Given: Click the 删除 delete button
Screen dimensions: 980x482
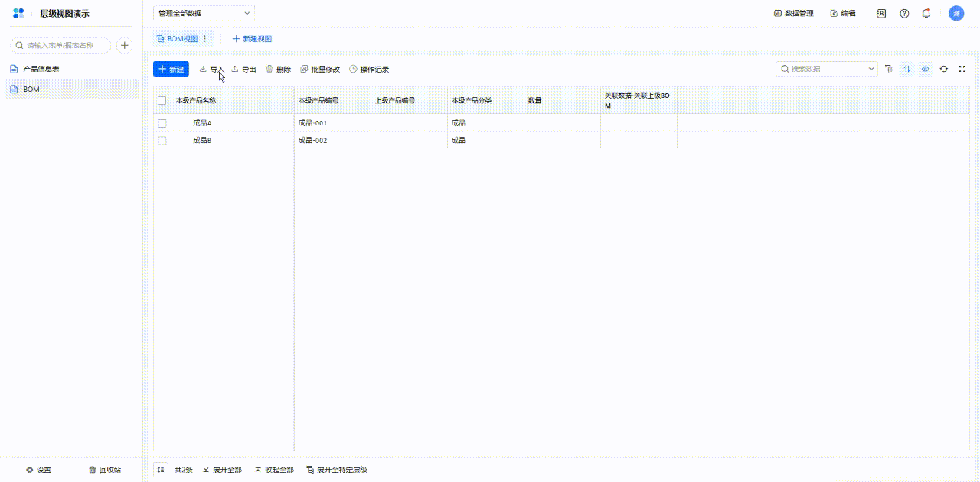Looking at the screenshot, I should [x=278, y=69].
